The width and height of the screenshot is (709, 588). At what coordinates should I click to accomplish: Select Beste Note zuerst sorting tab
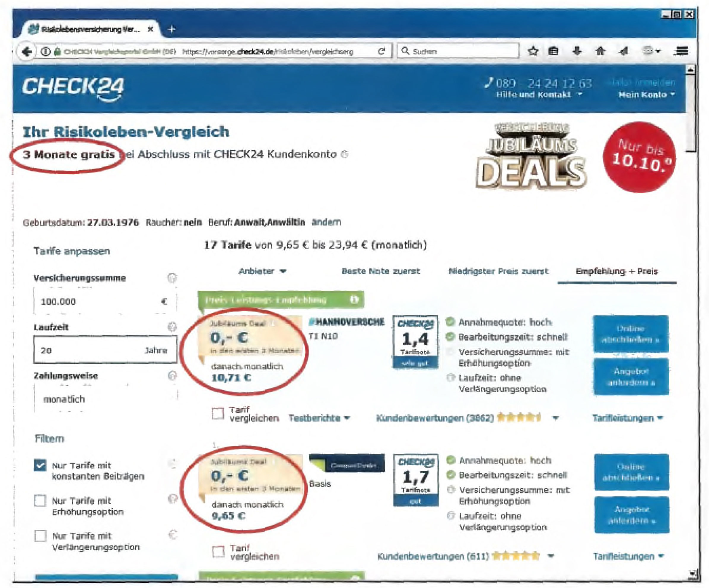pos(381,271)
